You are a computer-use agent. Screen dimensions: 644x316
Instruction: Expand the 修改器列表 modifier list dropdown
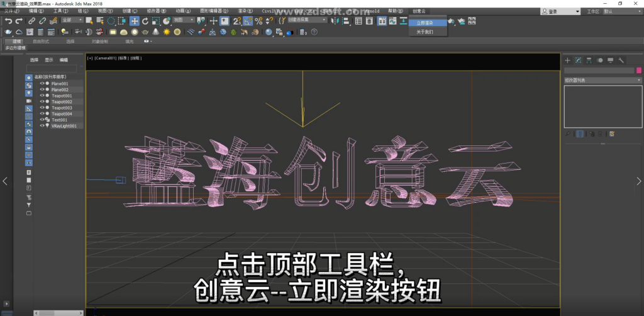tap(602, 80)
